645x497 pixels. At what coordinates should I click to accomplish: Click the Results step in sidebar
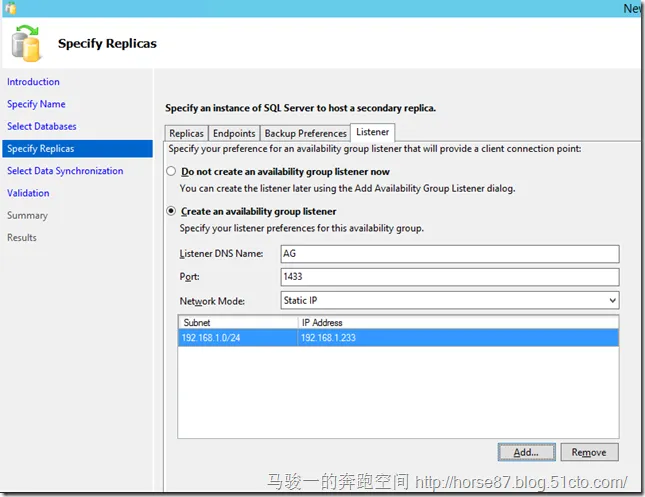click(x=22, y=237)
